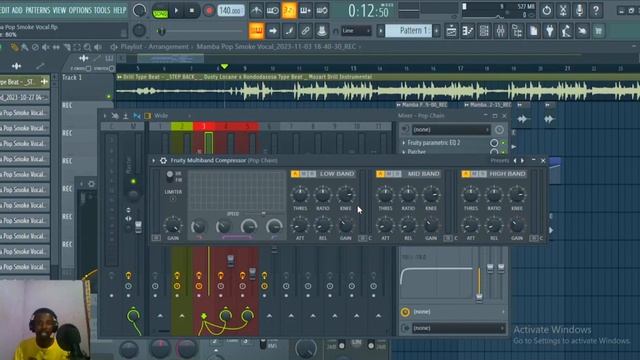
Task: Open the mixer view icon
Action: click(x=500, y=31)
